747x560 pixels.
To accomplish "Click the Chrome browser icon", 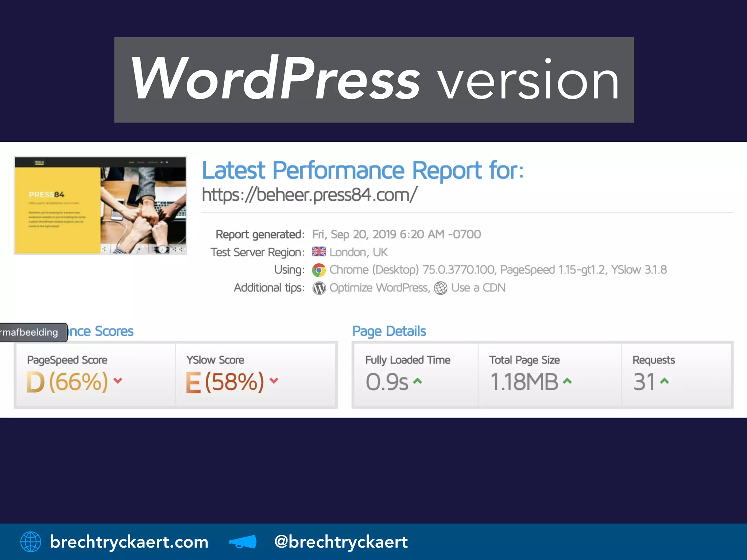I will tap(319, 270).
